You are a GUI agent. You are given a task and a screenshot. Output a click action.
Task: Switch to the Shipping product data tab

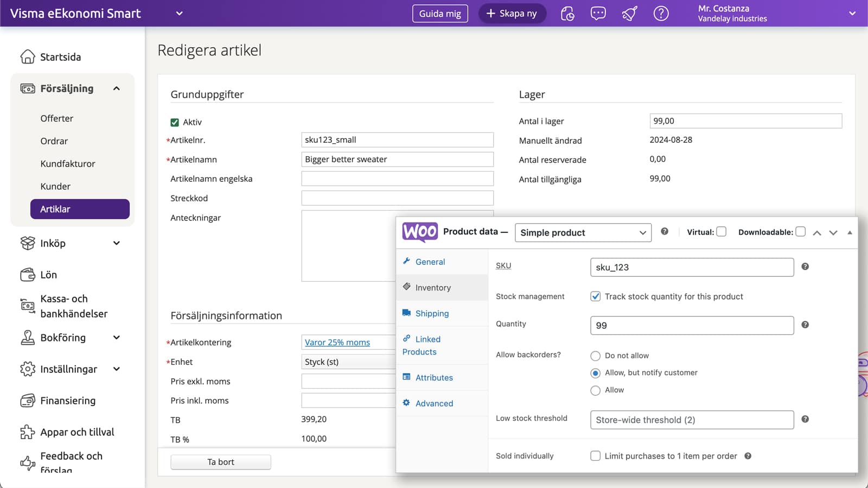point(432,313)
